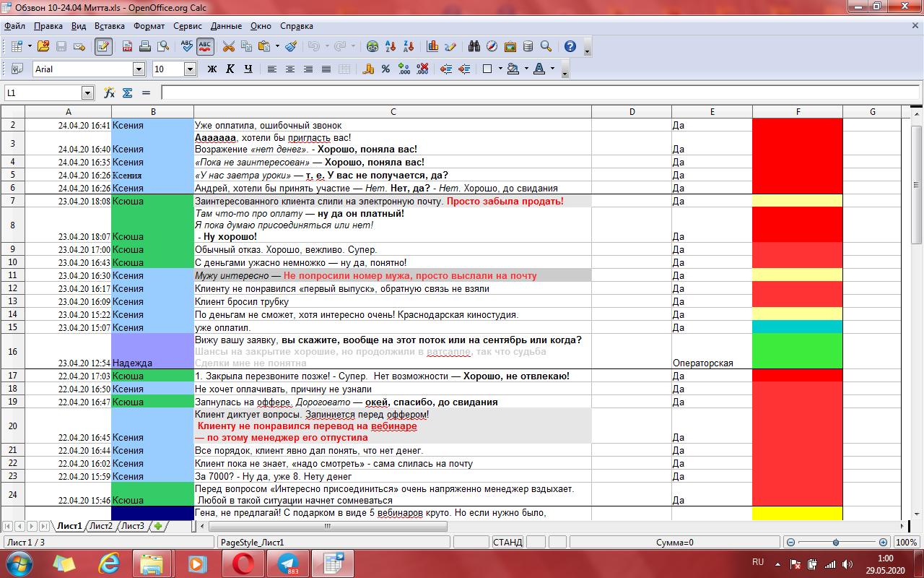This screenshot has width=924, height=578.
Task: Click the СТАНД selection mode field
Action: pos(507,543)
